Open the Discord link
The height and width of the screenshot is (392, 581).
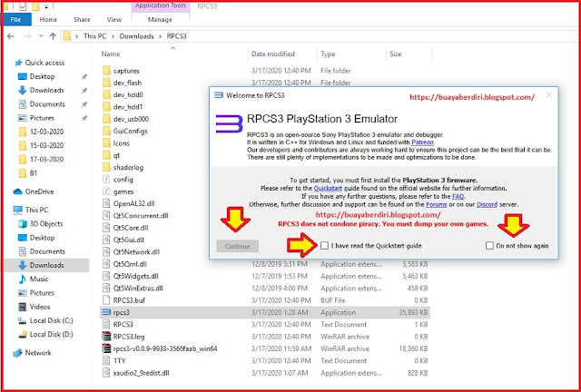[x=487, y=204]
